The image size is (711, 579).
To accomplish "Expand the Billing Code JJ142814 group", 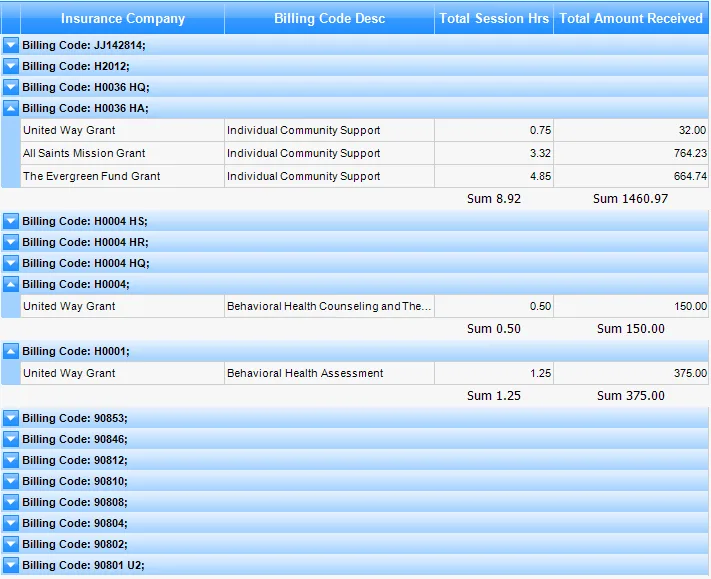I will [x=11, y=45].
